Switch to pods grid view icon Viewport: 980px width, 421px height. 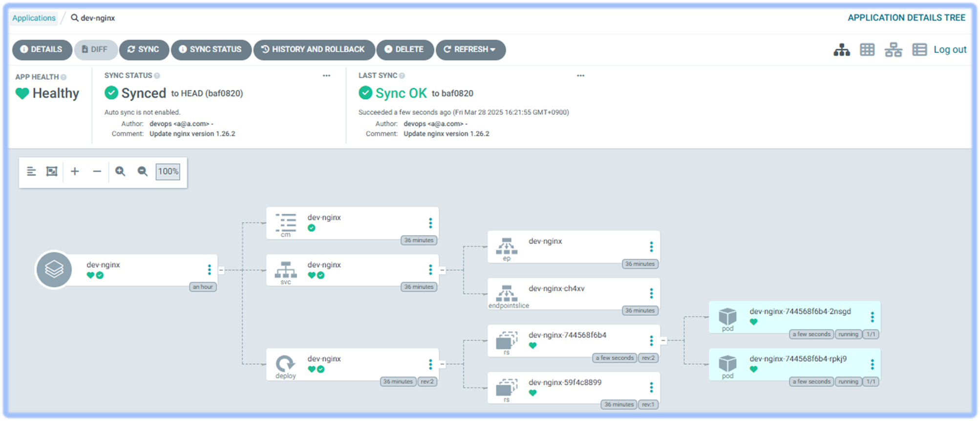[867, 50]
